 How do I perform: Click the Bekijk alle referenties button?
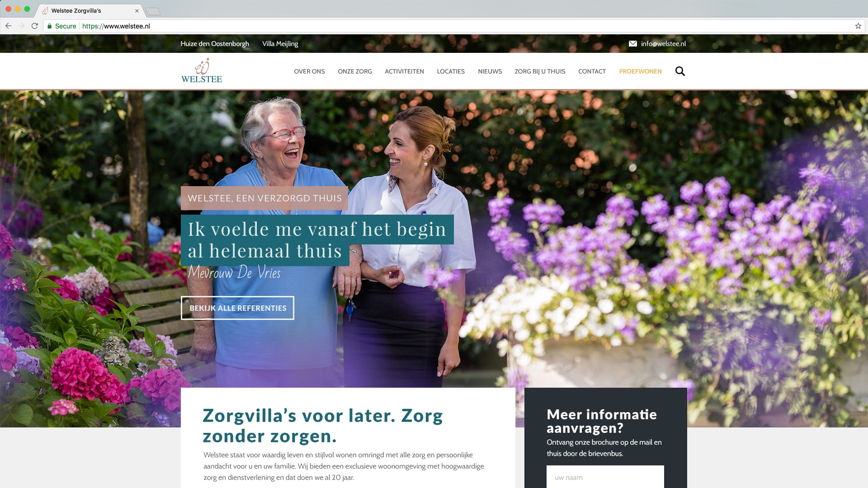click(x=237, y=308)
